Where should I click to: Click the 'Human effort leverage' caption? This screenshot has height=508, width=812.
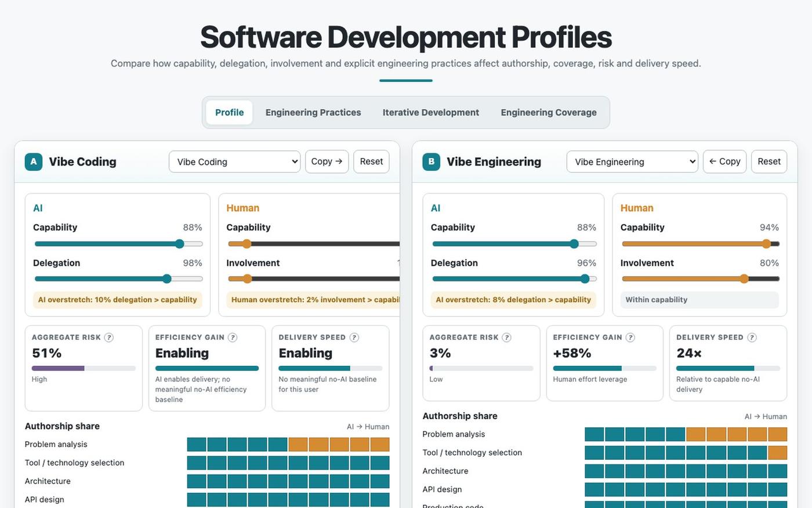pos(590,379)
